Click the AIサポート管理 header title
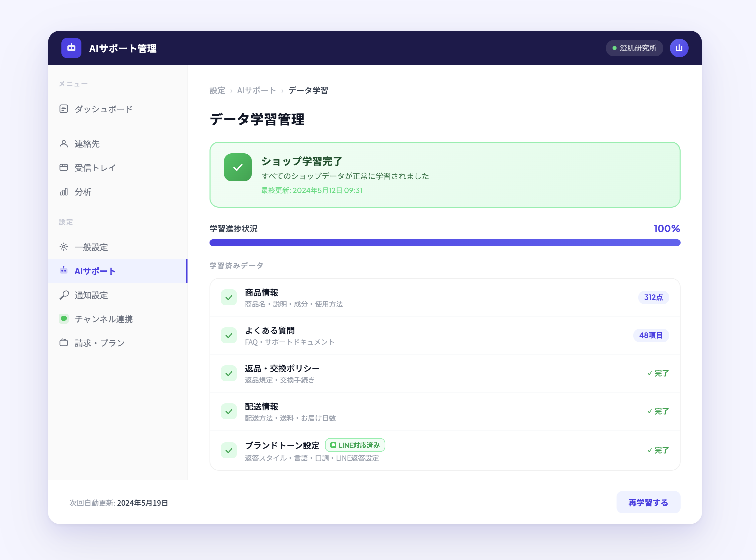The image size is (756, 560). pyautogui.click(x=123, y=48)
